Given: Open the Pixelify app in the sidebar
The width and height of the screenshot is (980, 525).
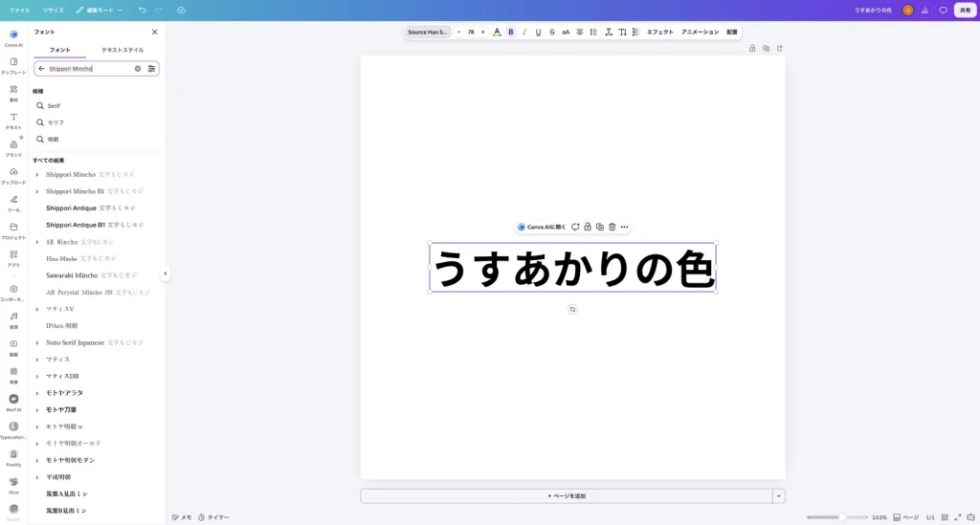Looking at the screenshot, I should coord(13,457).
